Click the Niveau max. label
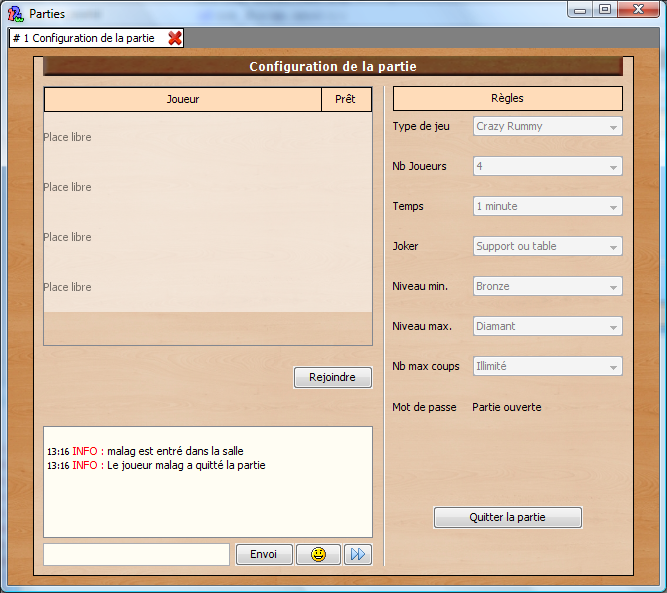Viewport: 667px width, 593px height. (x=422, y=326)
